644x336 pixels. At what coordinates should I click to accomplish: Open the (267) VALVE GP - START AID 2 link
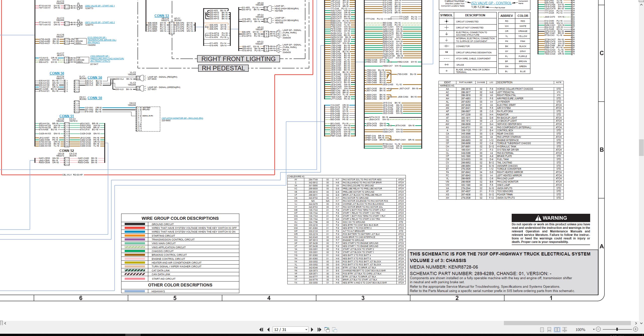(100, 22)
